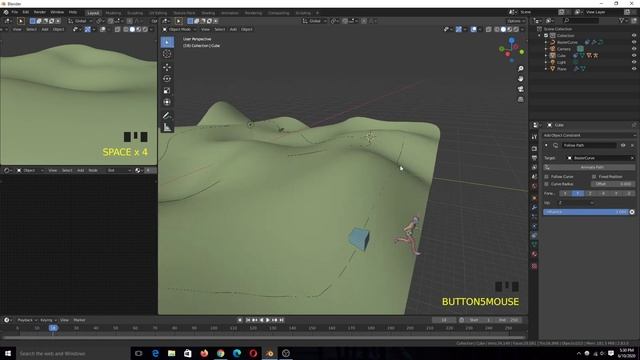Select the Transform tool in viewport toolbar
This screenshot has height=360, width=640.
point(167,102)
